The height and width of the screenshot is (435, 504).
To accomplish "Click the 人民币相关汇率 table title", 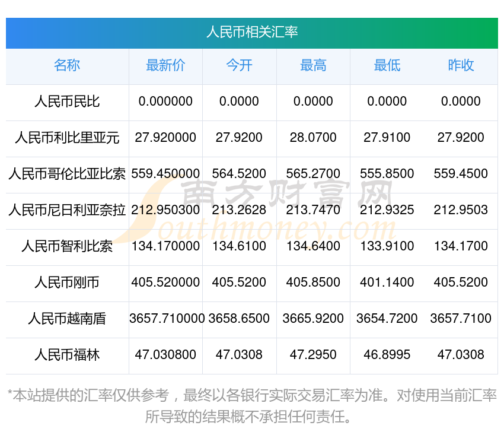I will coord(252,32).
